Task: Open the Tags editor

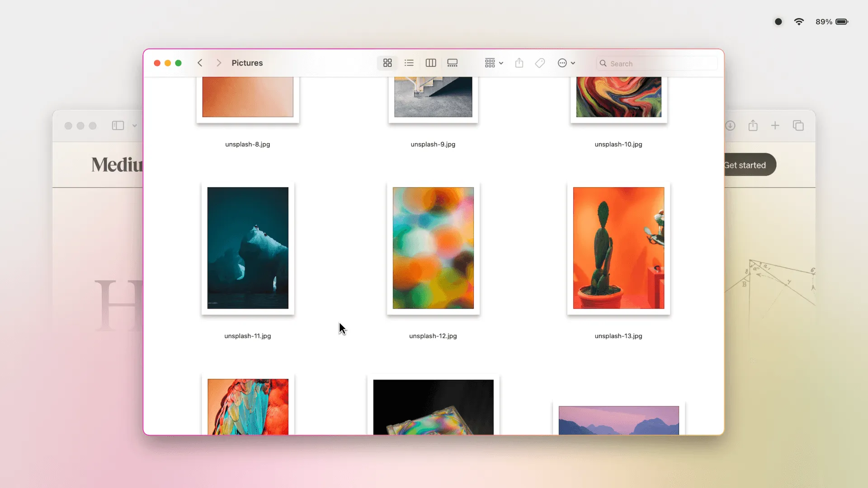Action: [x=540, y=63]
